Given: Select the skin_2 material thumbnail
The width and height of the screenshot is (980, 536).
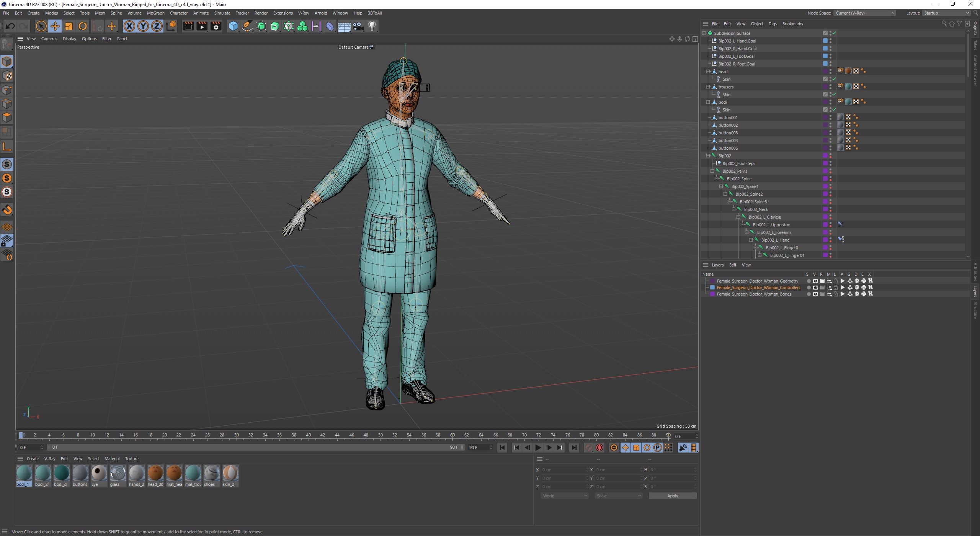Looking at the screenshot, I should click(x=230, y=472).
